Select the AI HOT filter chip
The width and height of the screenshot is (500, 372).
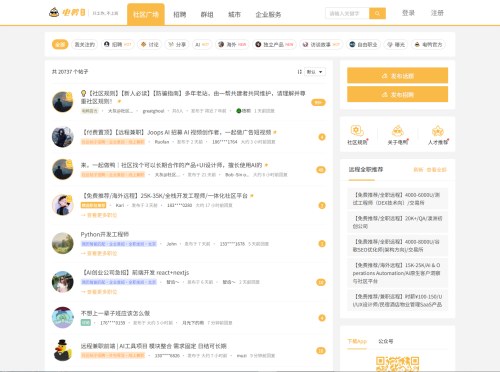pyautogui.click(x=202, y=44)
